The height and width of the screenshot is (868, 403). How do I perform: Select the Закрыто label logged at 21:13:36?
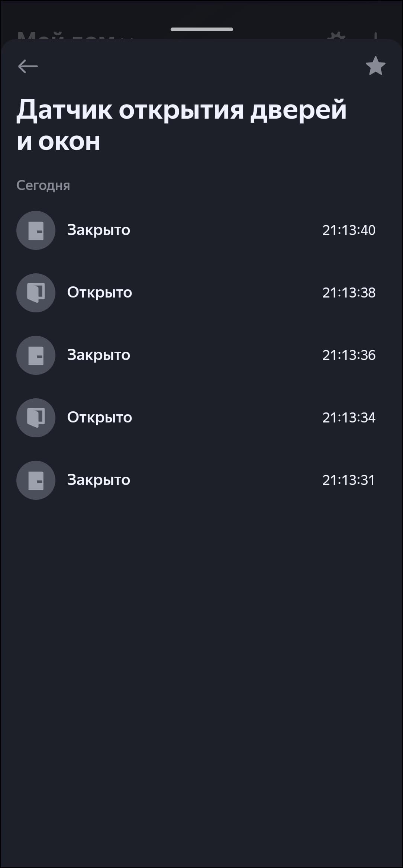99,355
